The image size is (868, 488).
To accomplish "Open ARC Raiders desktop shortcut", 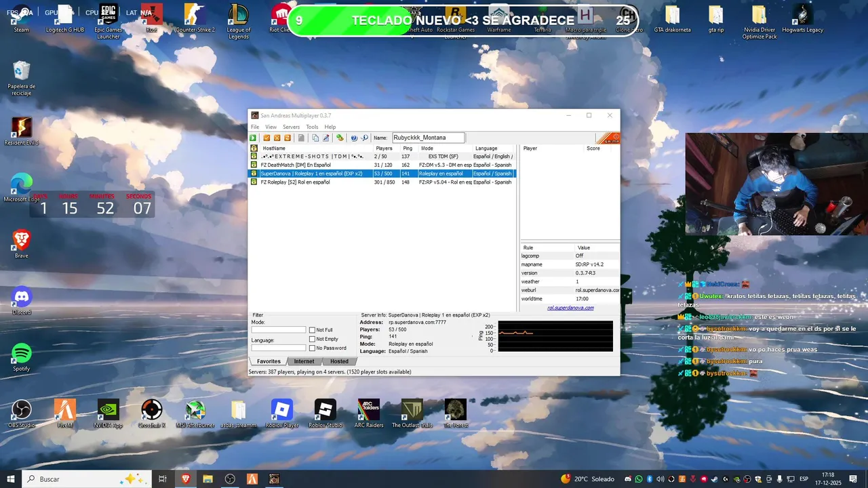I will tap(369, 413).
